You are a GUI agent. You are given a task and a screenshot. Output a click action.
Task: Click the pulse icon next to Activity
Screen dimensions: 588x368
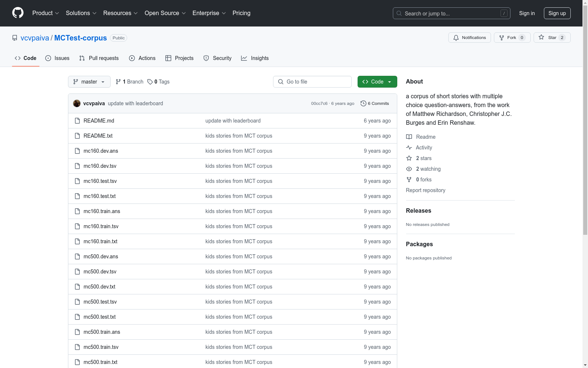409,148
